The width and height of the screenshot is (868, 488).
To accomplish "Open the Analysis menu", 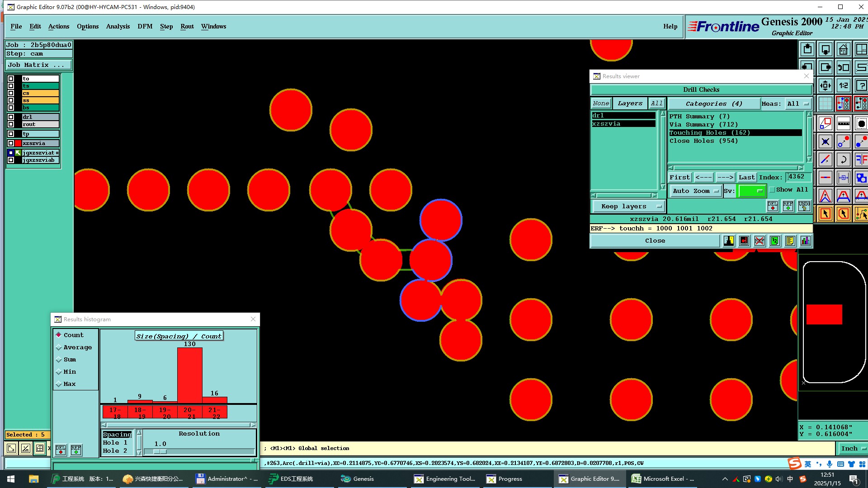I will click(118, 26).
